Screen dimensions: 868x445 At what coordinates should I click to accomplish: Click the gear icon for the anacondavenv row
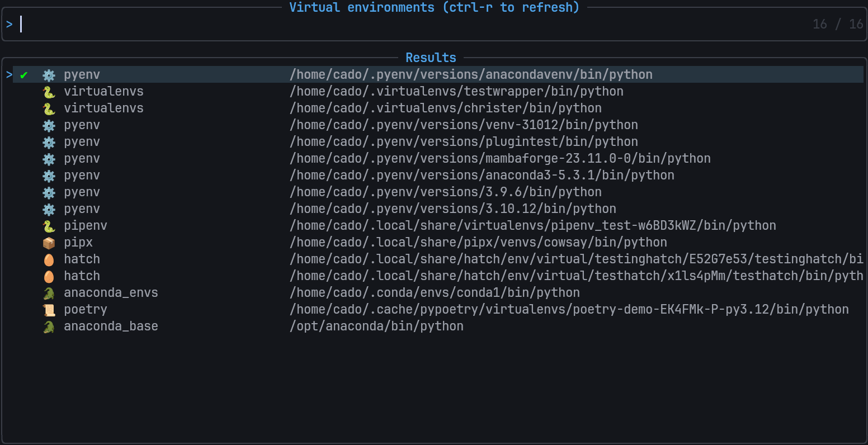49,75
